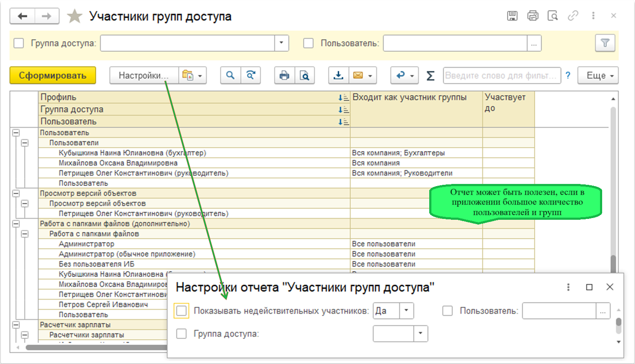Enable the top Пользователь checkbox
This screenshot has height=364, width=635.
click(x=308, y=43)
